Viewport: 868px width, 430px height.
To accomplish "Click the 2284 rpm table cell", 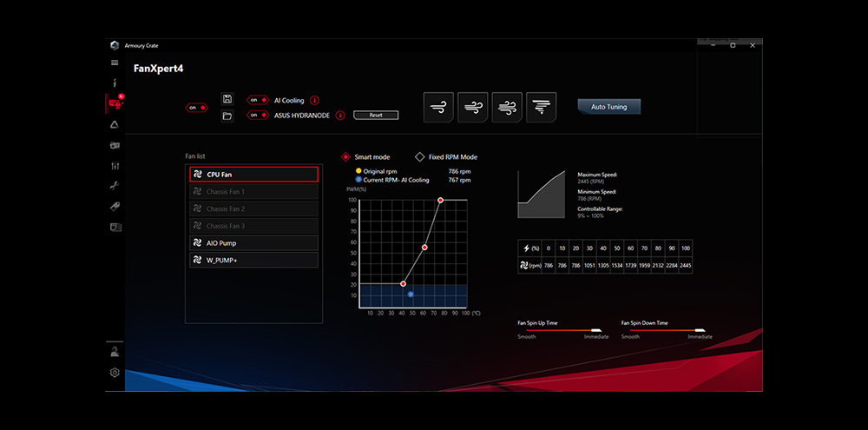I will 672,266.
